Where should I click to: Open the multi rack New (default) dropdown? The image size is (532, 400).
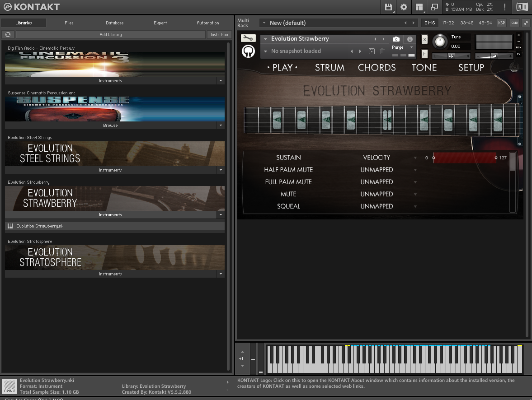click(264, 23)
